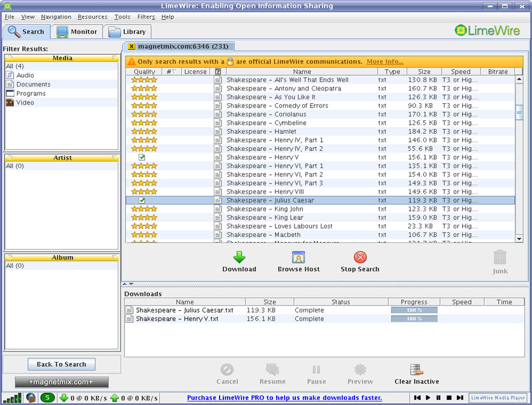Click the Junk trash can icon
532x405 pixels.
(x=500, y=257)
